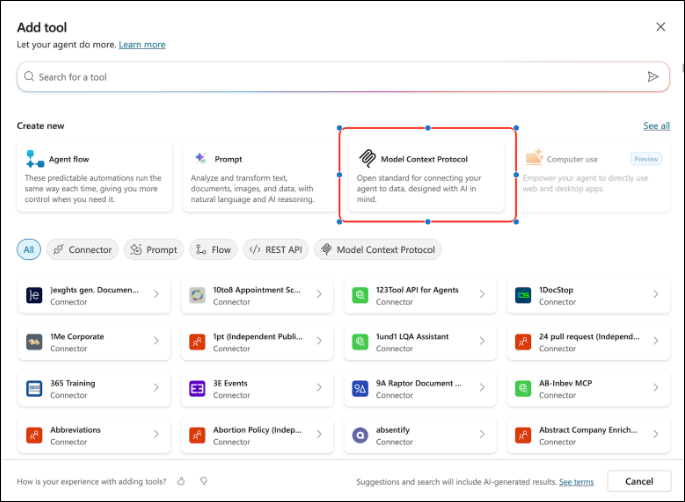
Task: Click the Abortion Policy connector icon
Action: (197, 435)
